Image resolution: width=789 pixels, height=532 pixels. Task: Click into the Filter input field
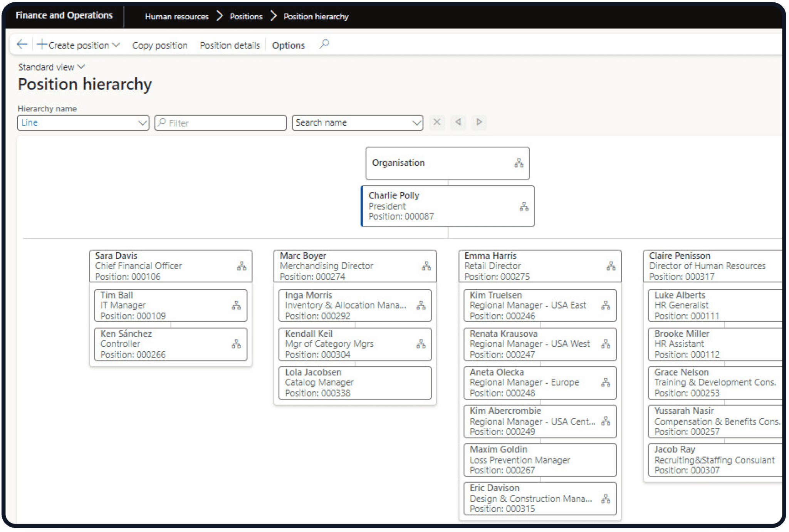click(x=221, y=123)
